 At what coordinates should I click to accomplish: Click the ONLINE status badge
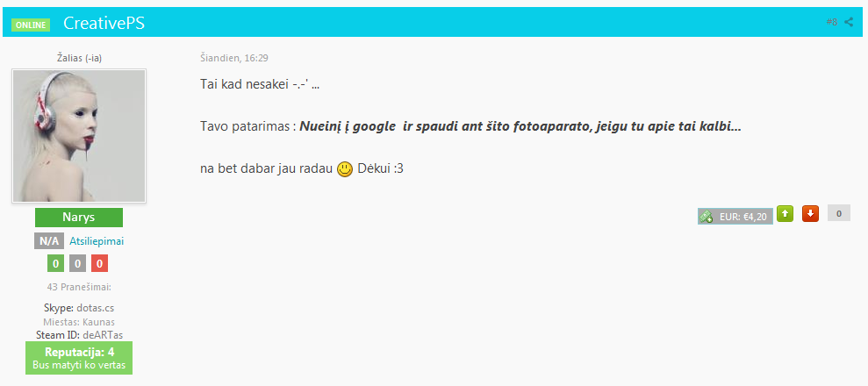[x=31, y=25]
